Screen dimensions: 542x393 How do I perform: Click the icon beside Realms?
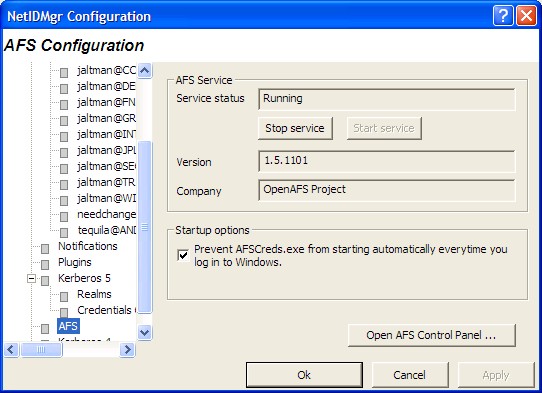[64, 296]
